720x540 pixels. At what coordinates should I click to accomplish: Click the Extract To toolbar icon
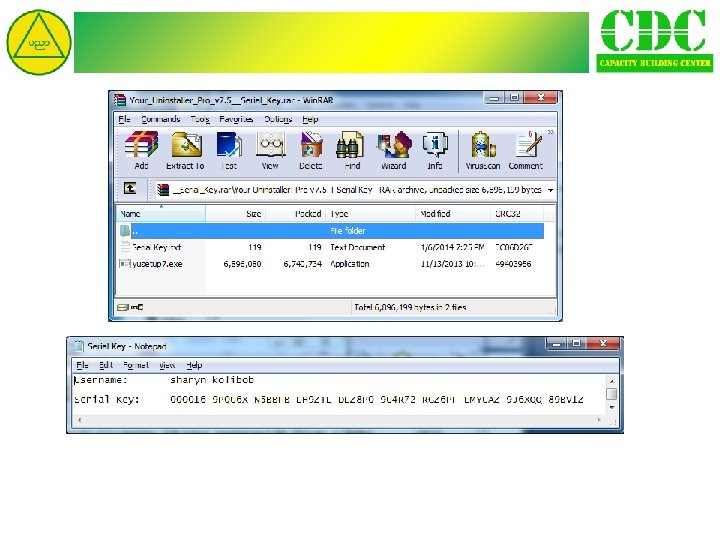tap(186, 150)
